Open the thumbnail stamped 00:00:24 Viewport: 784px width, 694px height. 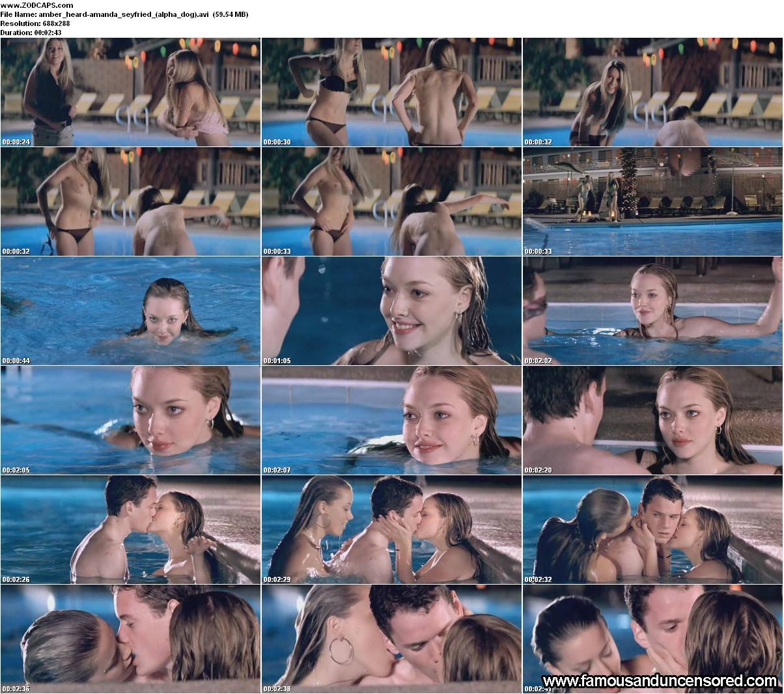[x=130, y=91]
